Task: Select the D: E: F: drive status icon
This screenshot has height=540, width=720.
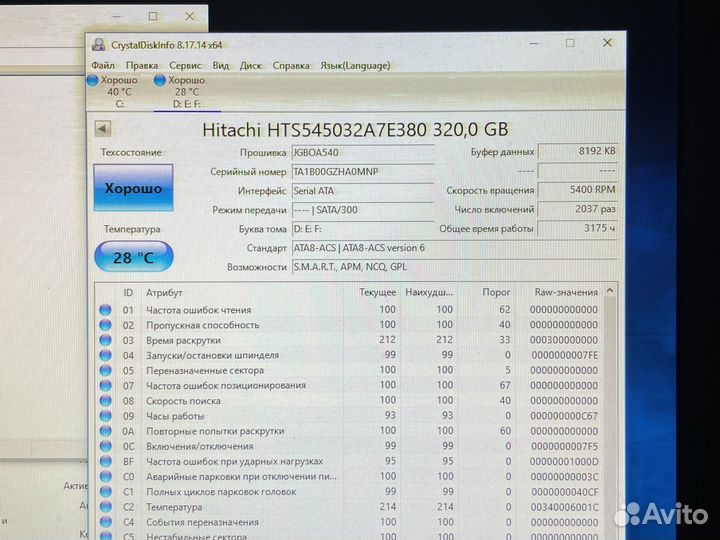Action: (x=160, y=80)
